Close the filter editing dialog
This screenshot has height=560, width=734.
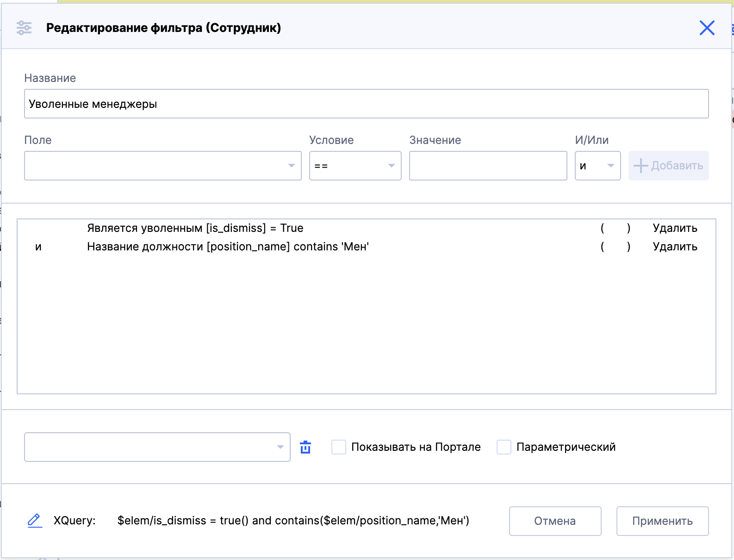tap(707, 28)
